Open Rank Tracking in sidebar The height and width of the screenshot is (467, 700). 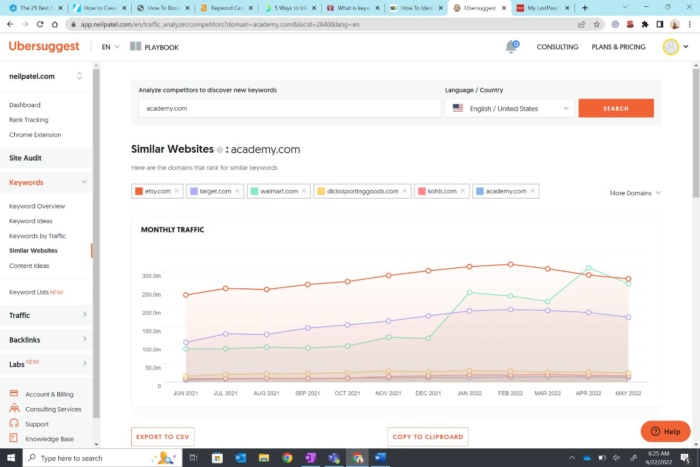(x=29, y=120)
